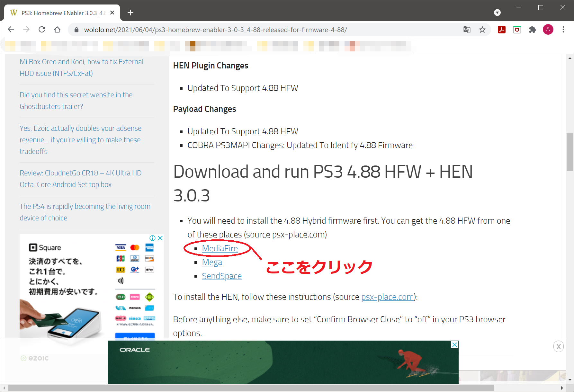Reload the current page
This screenshot has width=574, height=392.
click(x=42, y=30)
